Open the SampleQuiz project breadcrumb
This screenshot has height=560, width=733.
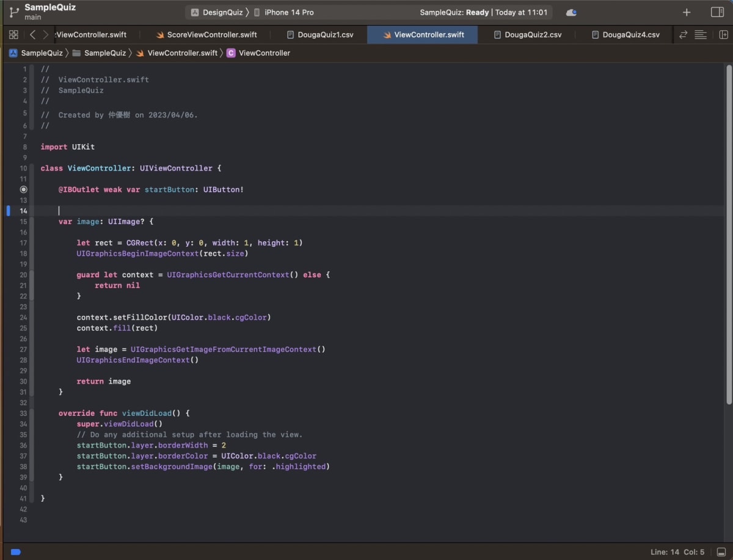click(35, 53)
